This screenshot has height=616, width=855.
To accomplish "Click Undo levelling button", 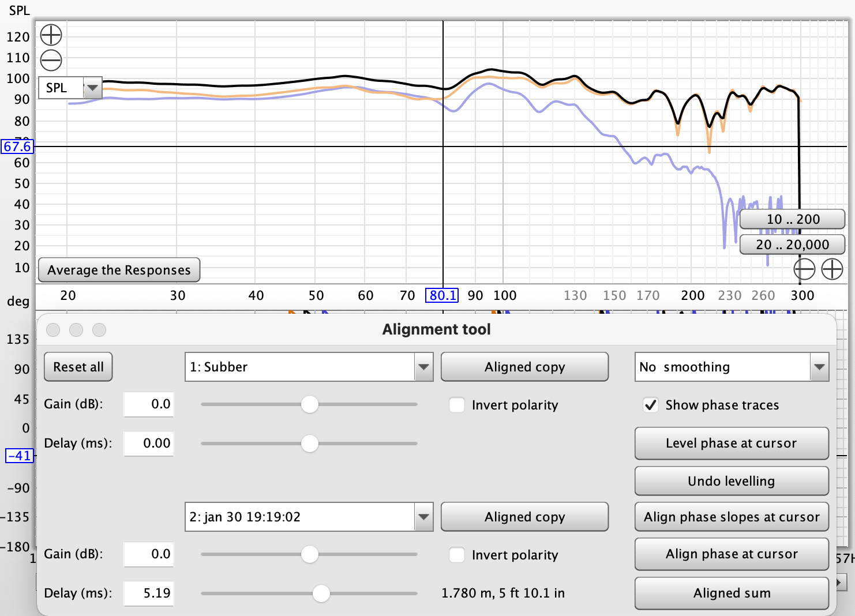I will pyautogui.click(x=732, y=481).
